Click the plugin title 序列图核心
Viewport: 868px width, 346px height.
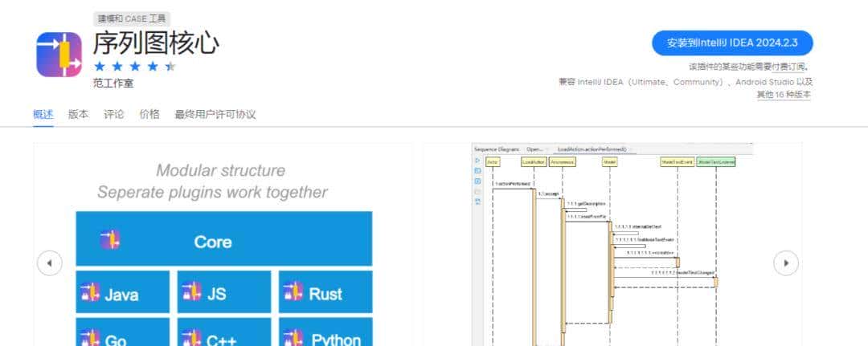click(156, 43)
